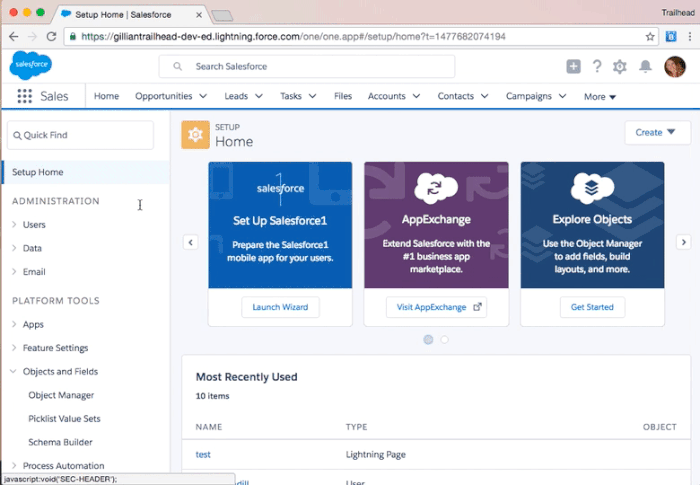Open Object Manager in the sidebar
700x485 pixels.
pyautogui.click(x=61, y=395)
